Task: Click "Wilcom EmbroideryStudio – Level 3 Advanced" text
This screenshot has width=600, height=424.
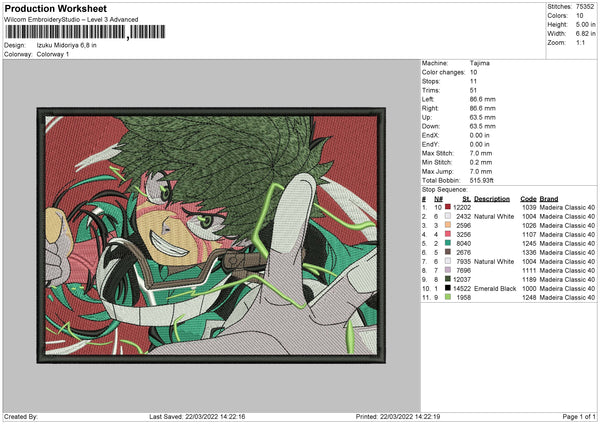Action: (71, 19)
